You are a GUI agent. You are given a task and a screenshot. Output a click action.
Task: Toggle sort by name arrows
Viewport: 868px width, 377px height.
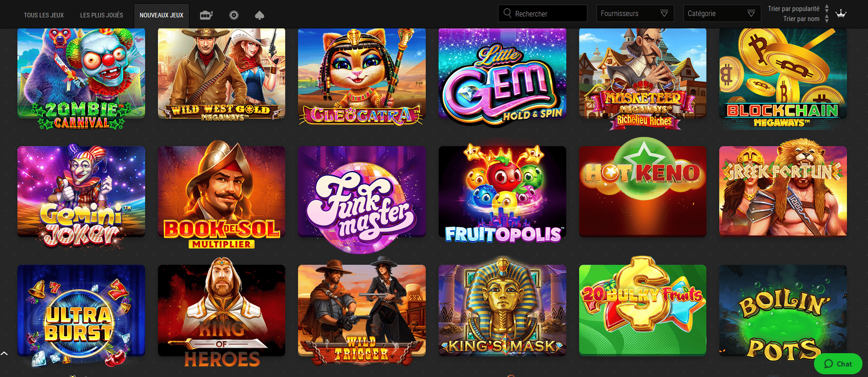pyautogui.click(x=827, y=19)
